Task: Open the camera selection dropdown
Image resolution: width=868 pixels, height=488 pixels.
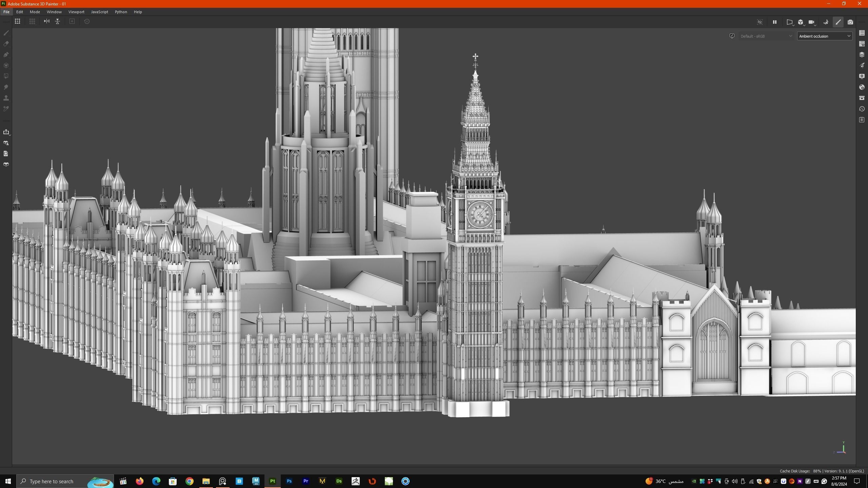Action: [812, 22]
